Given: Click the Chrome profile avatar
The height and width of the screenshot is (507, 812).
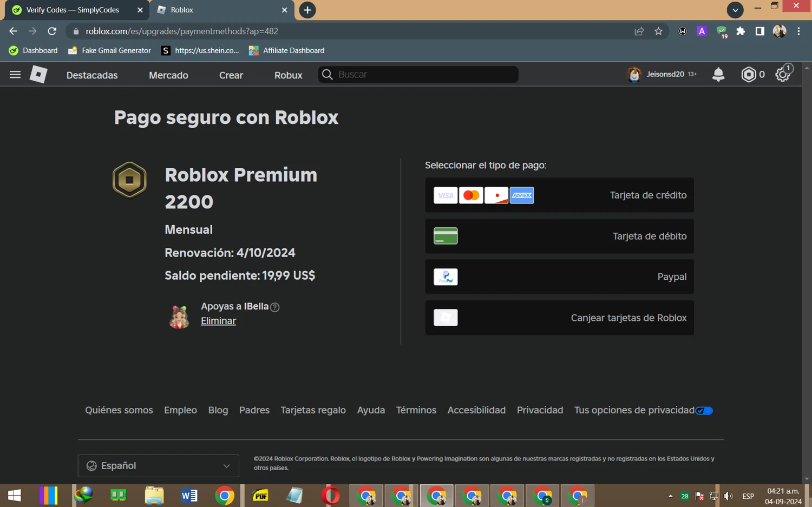Looking at the screenshot, I should pyautogui.click(x=780, y=31).
